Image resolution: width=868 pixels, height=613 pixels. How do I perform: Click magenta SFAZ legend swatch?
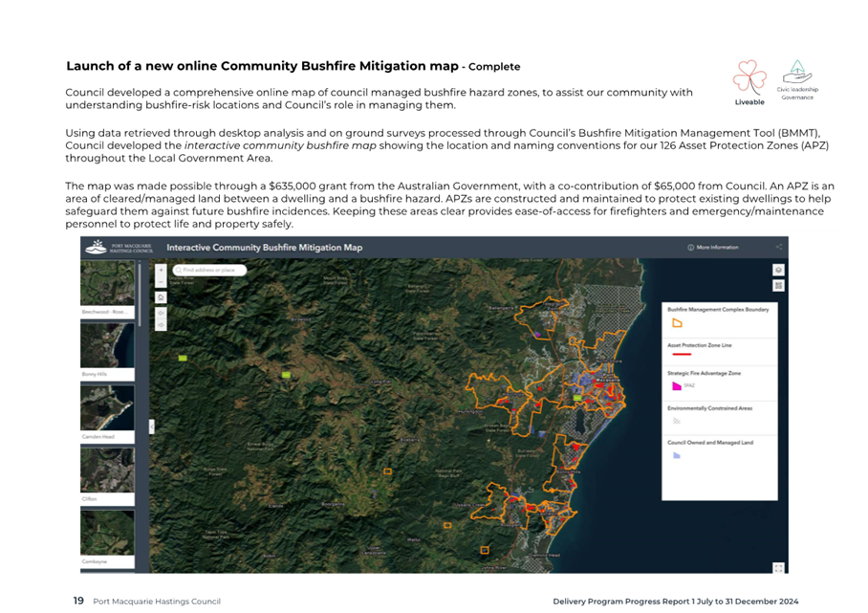click(677, 386)
